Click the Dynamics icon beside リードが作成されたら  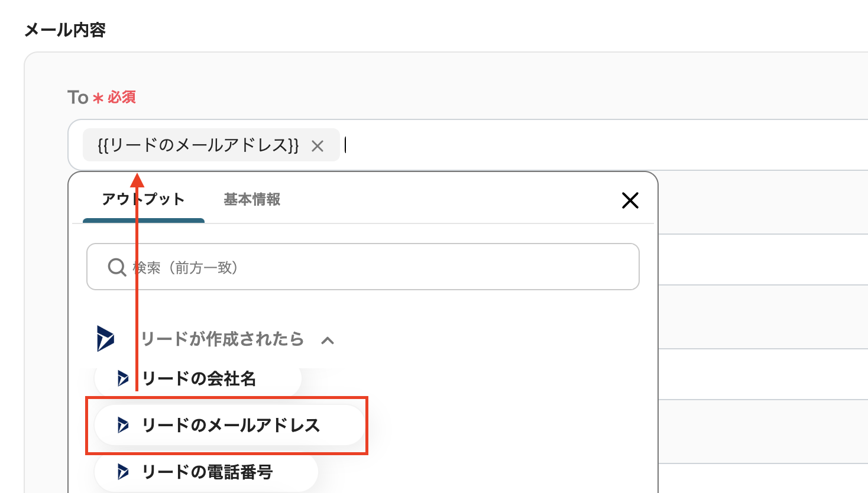[x=106, y=338]
